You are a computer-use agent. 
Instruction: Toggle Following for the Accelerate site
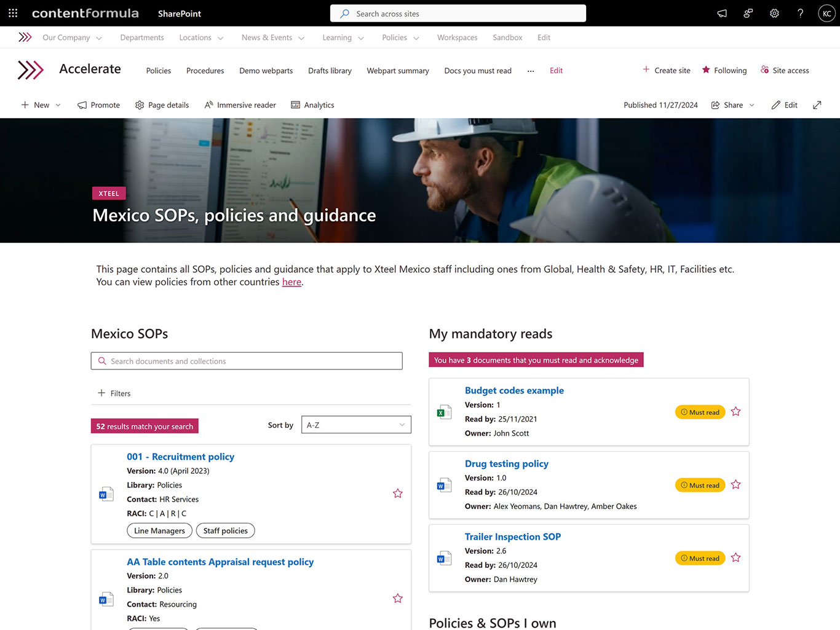click(724, 70)
